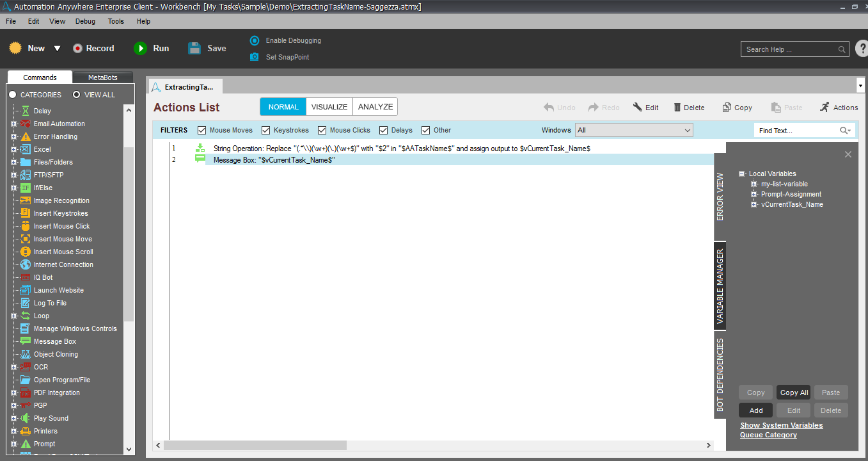Toggle the Delays filter checkbox
The width and height of the screenshot is (868, 461).
[x=384, y=130]
